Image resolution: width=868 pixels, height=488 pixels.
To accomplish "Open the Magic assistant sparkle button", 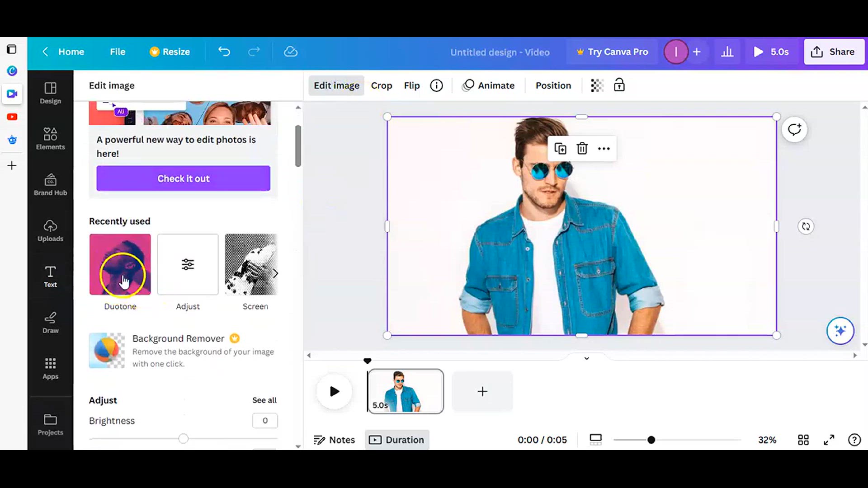I will coord(840,331).
